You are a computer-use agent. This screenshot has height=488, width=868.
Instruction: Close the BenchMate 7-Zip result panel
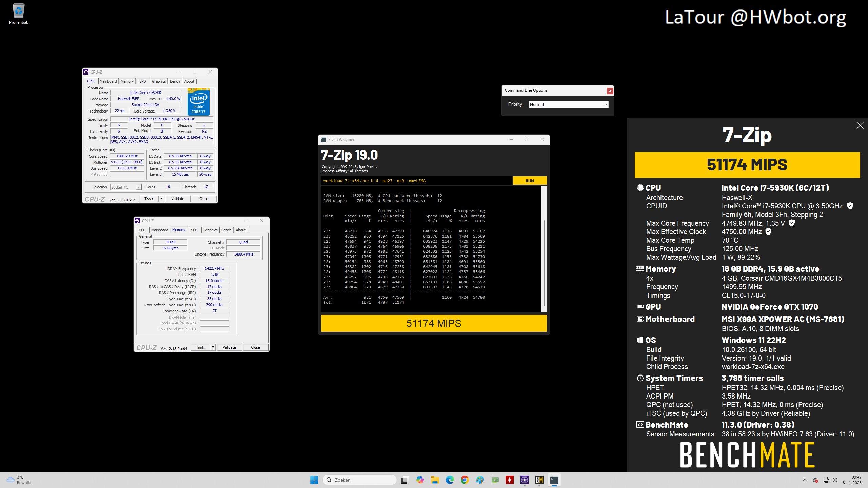coord(860,125)
